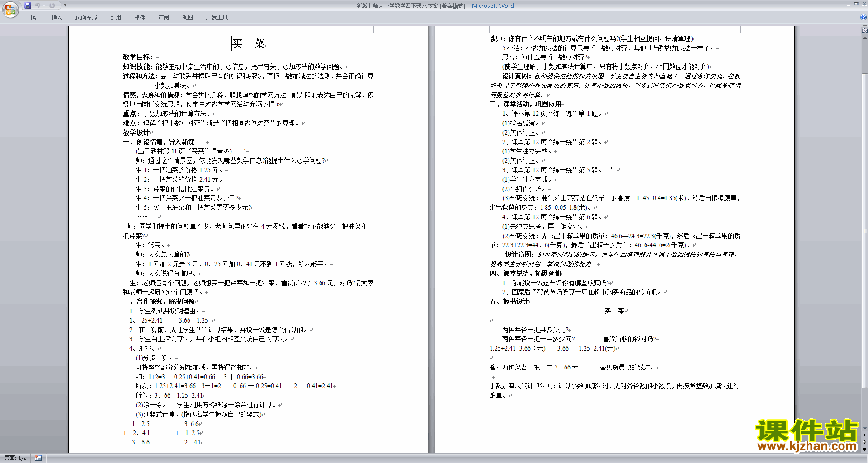Click the Redo icon in quick access toolbar
The height and width of the screenshot is (463, 868).
pyautogui.click(x=52, y=5)
